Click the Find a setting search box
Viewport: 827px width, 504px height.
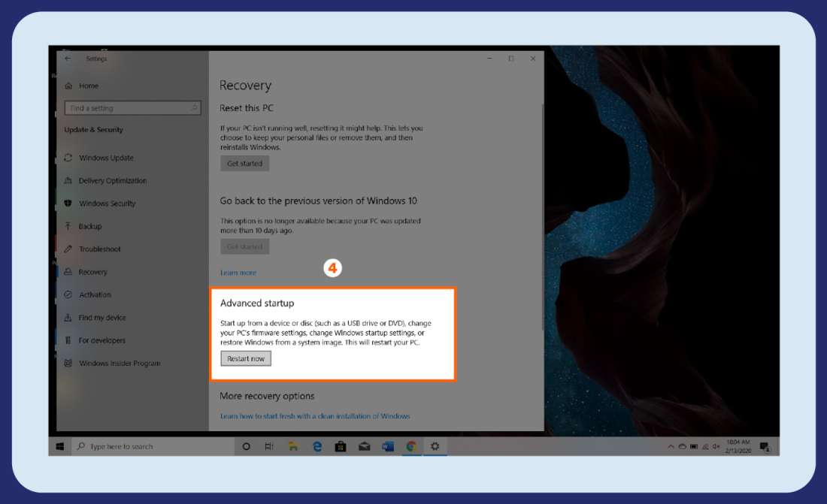pyautogui.click(x=133, y=107)
